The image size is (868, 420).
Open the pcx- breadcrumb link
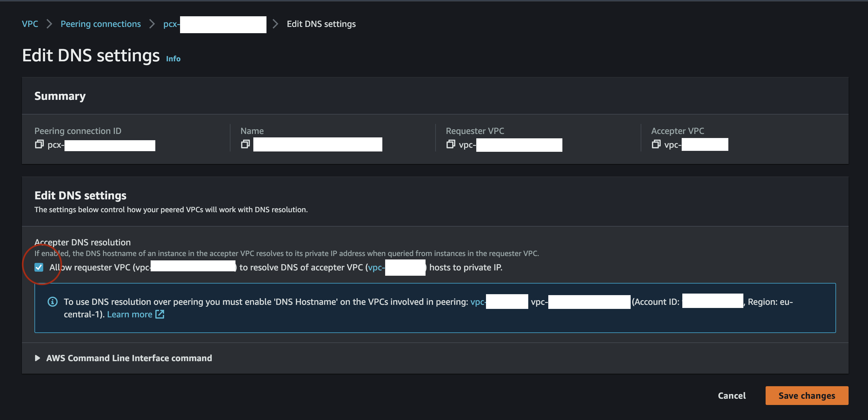(x=171, y=23)
